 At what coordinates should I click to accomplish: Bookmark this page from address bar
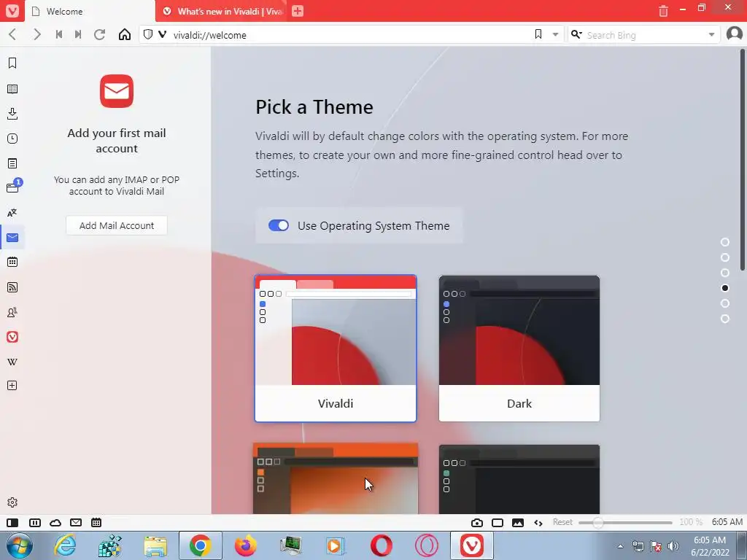pos(538,34)
